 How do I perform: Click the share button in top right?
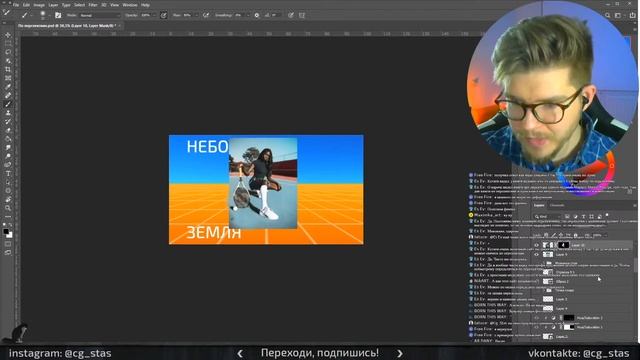(632, 15)
